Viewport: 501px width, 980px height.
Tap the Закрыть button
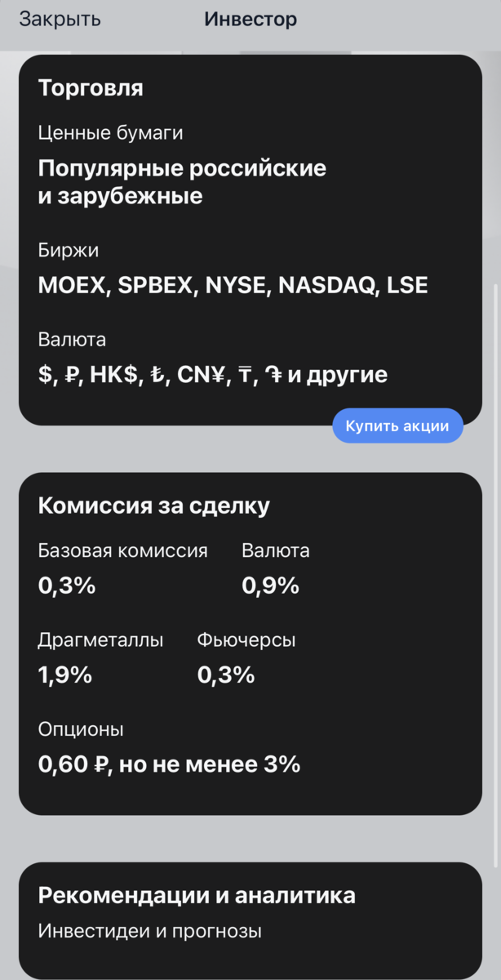click(60, 19)
